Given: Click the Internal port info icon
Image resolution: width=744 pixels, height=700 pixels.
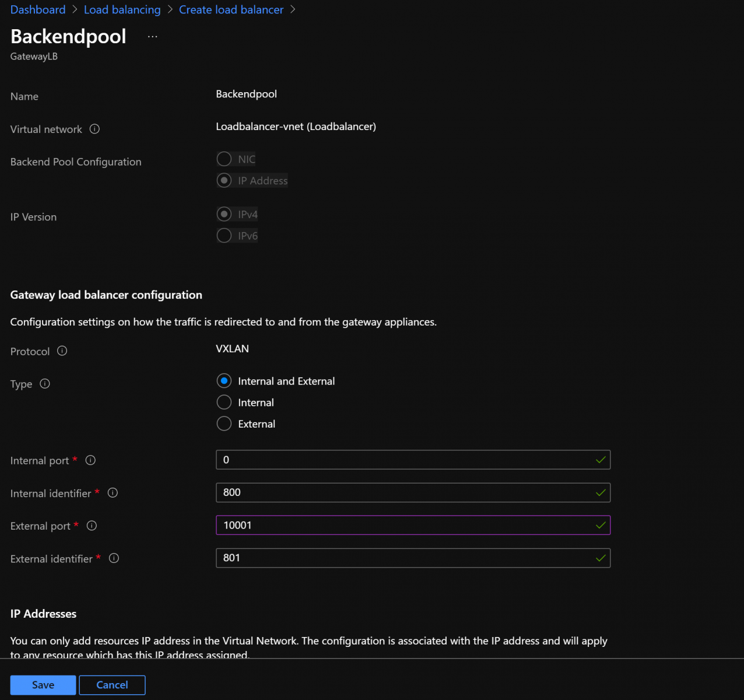Looking at the screenshot, I should click(90, 460).
